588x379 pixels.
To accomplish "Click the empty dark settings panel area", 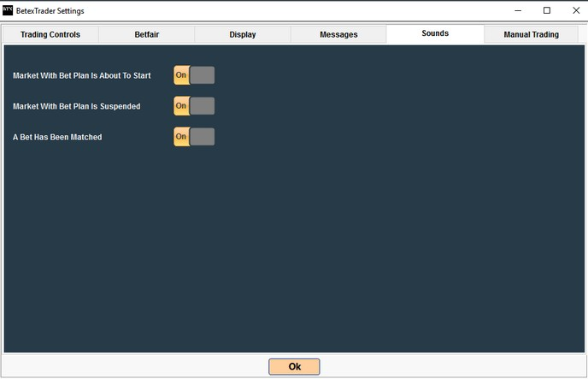I will click(342, 248).
